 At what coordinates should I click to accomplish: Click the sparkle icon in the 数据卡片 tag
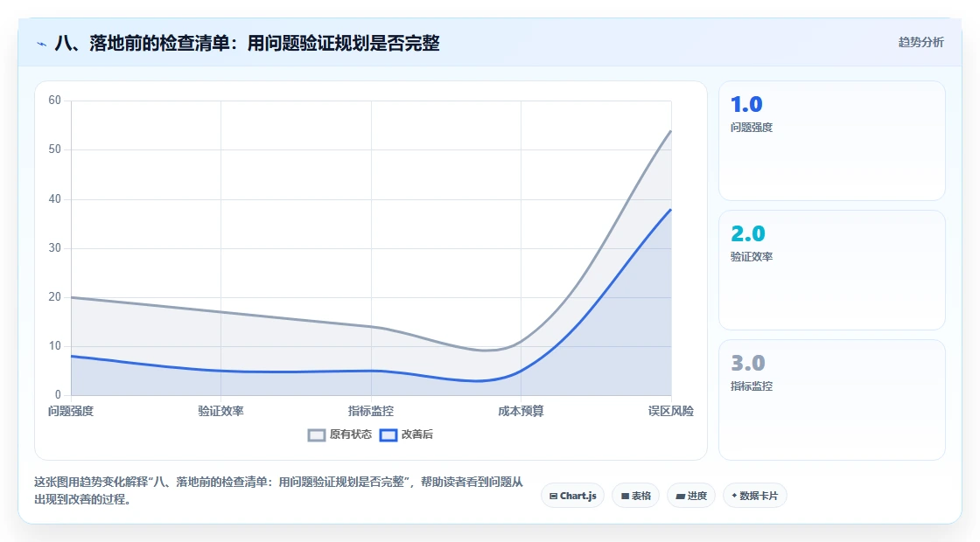tap(734, 496)
